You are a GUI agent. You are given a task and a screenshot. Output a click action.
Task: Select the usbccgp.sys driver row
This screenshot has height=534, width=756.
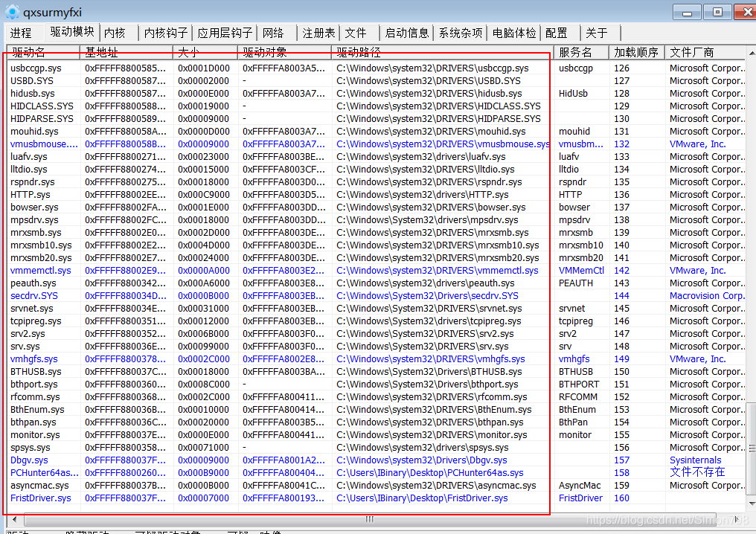pos(377,68)
